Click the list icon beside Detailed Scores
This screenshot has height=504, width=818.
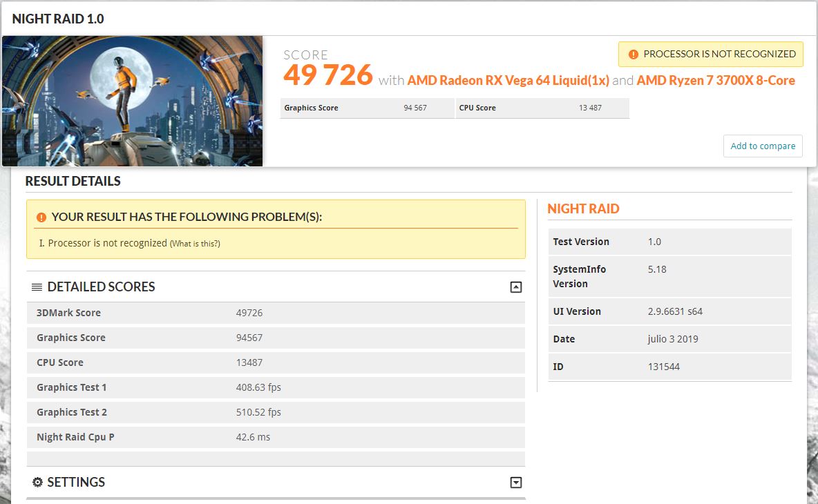point(37,287)
